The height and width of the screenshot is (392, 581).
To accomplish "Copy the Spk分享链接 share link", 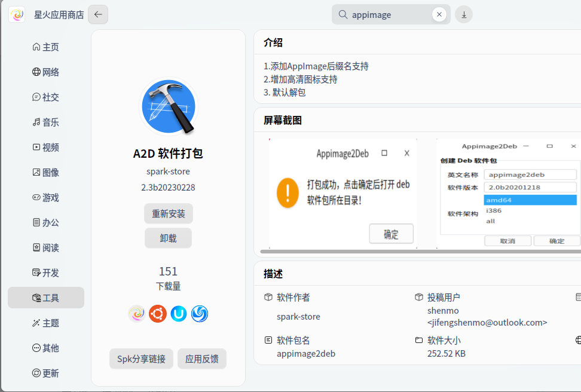I will click(x=141, y=359).
